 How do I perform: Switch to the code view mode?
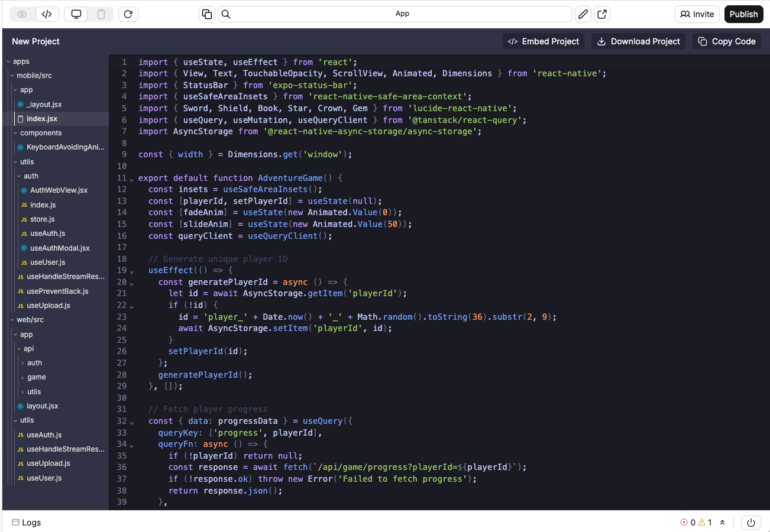[x=47, y=14]
